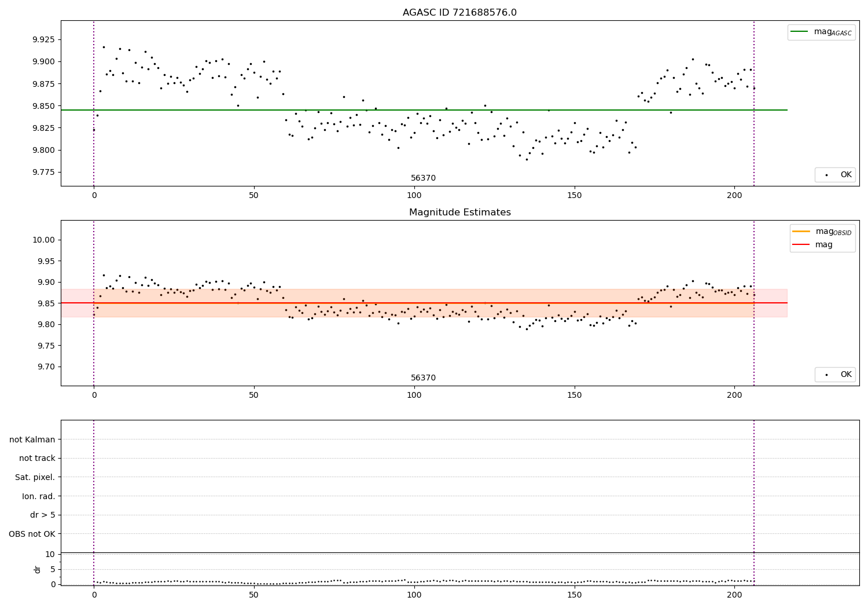Click the red 'mag' legend entry text
The image size is (868, 608).
[824, 245]
